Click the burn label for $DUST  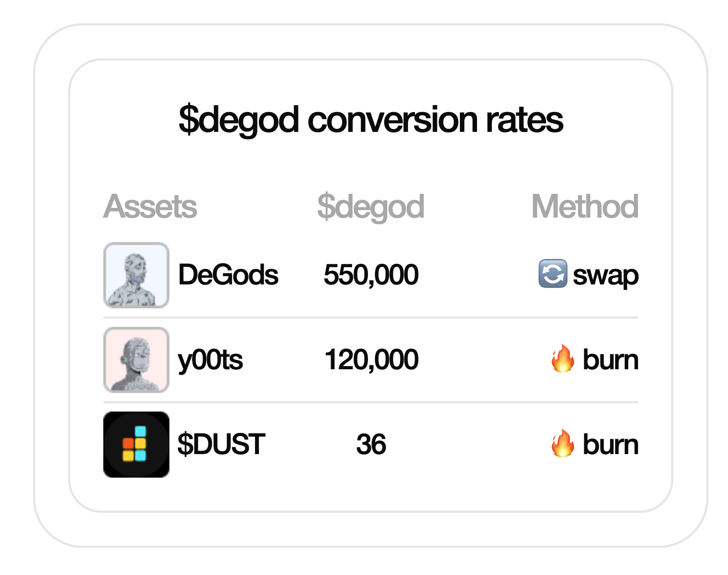(x=610, y=444)
